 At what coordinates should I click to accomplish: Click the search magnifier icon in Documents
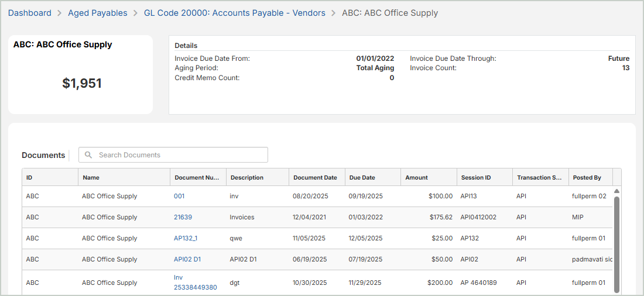88,155
